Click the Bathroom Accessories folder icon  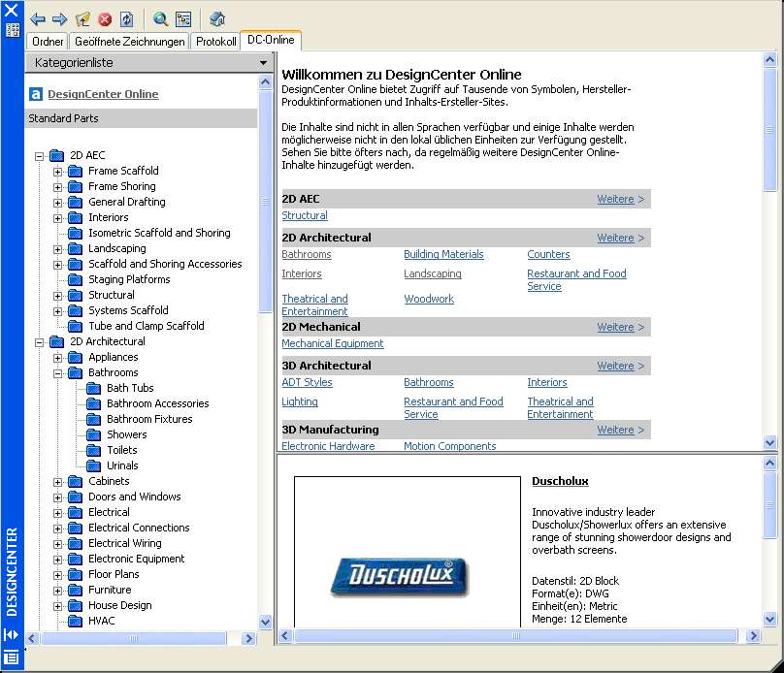[93, 403]
